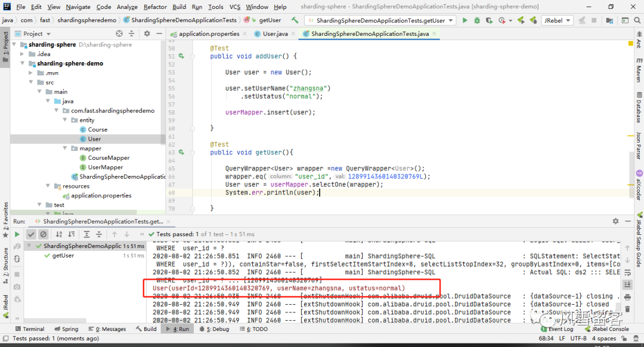Run the getUser configuration with green play icon
The width and height of the screenshot is (644, 347).
tap(465, 20)
